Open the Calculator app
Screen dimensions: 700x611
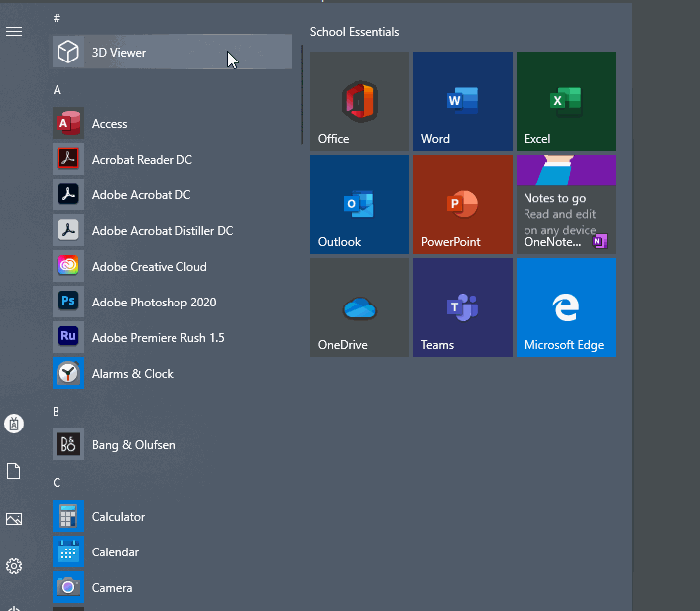(173, 517)
